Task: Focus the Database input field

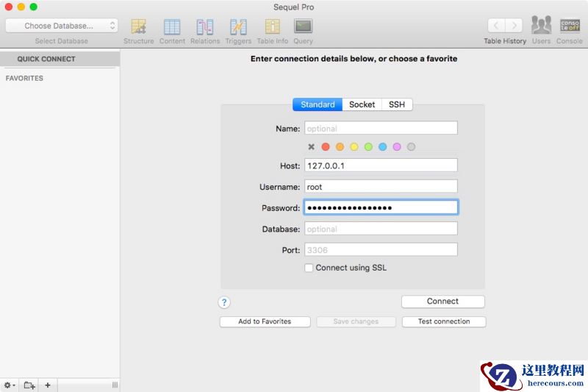Action: click(x=381, y=229)
